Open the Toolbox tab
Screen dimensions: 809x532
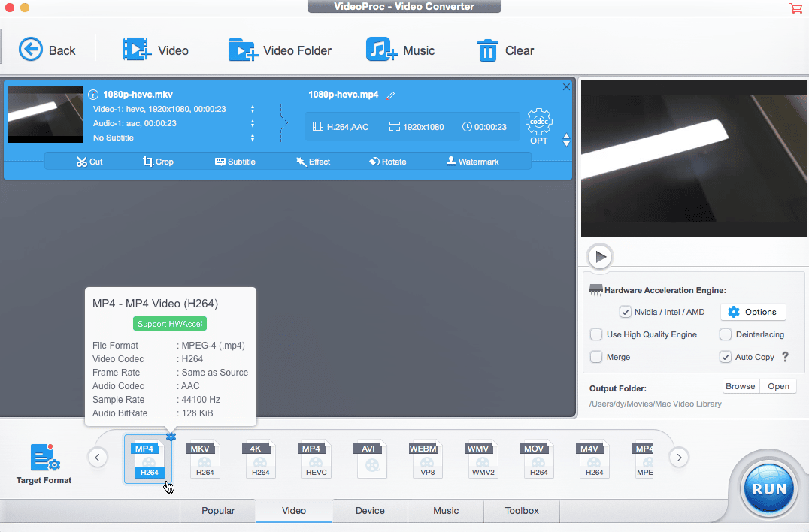point(521,511)
